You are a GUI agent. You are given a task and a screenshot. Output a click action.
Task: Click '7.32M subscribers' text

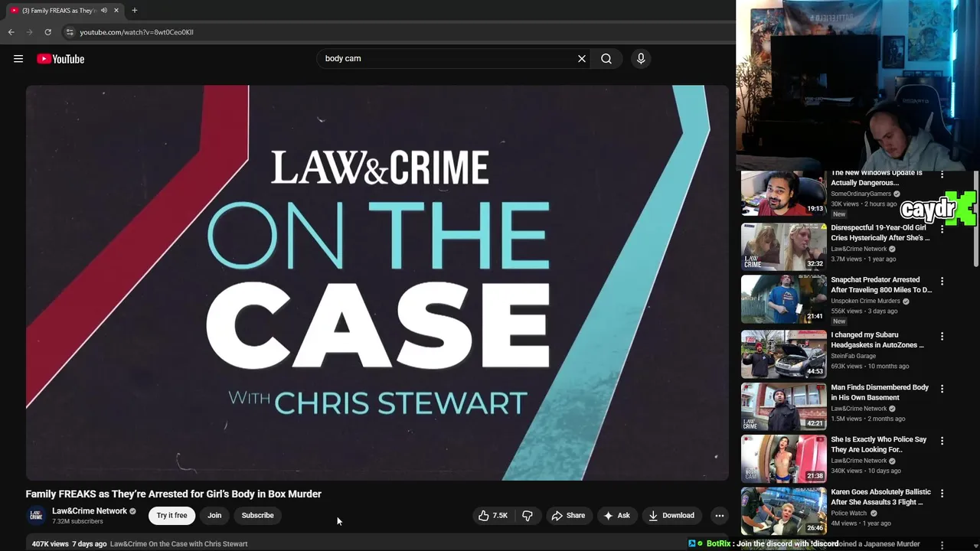(77, 522)
